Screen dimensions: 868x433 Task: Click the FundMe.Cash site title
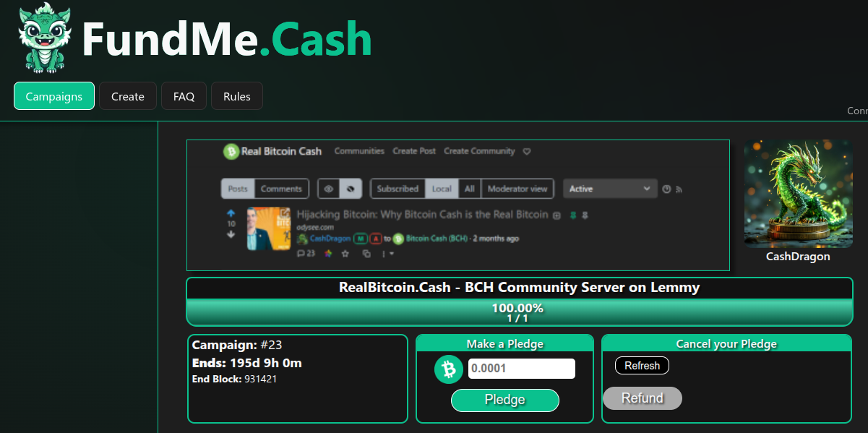(227, 38)
